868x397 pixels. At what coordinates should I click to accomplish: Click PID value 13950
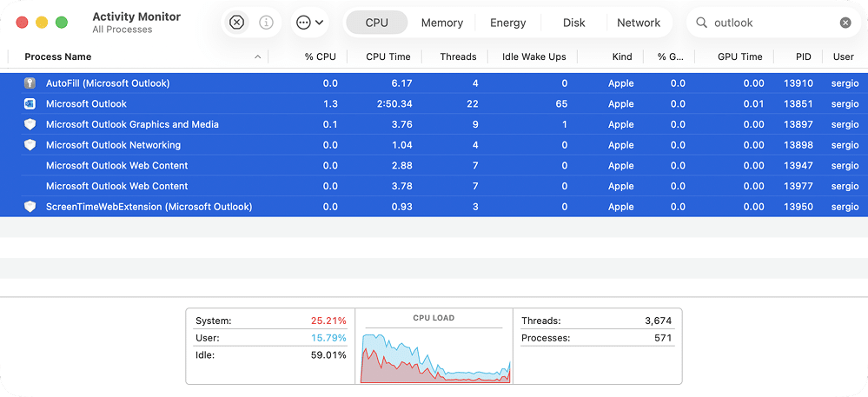(x=798, y=207)
